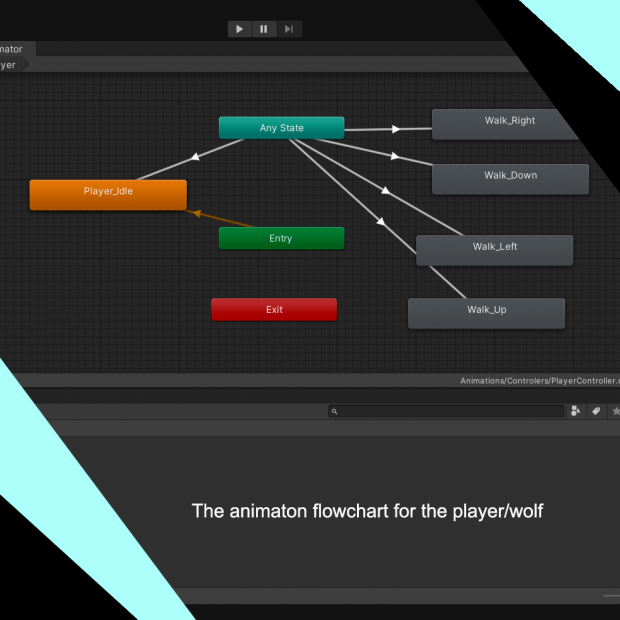Viewport: 620px width, 620px height.
Task: Click the layer breadcrumb in the Animator
Action: click(12, 65)
